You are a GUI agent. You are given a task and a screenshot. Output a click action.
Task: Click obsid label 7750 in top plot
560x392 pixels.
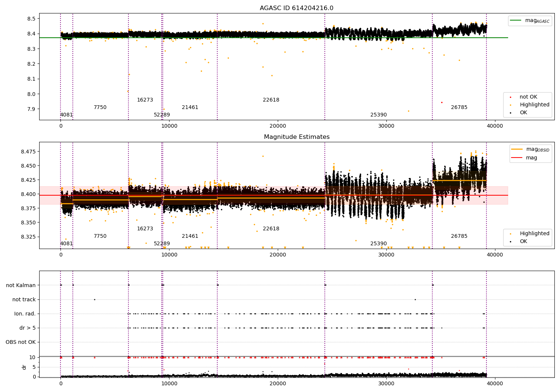100,108
